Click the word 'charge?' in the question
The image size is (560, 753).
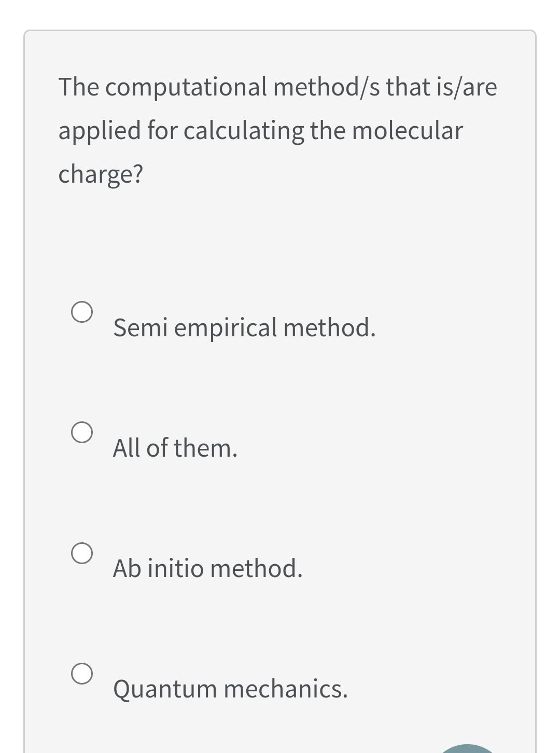click(101, 173)
